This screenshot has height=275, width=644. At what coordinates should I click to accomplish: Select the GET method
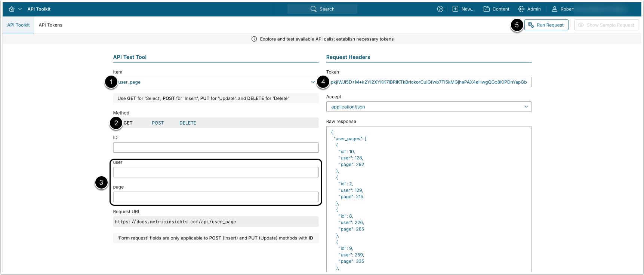coord(128,123)
